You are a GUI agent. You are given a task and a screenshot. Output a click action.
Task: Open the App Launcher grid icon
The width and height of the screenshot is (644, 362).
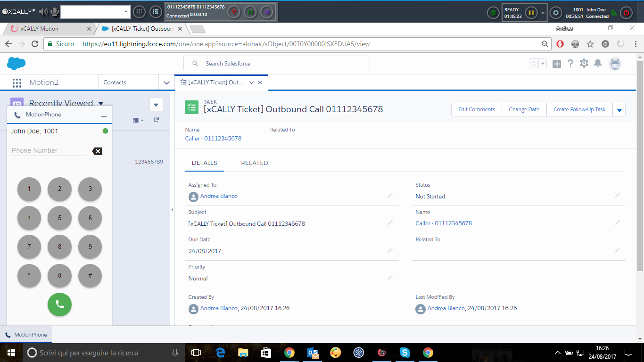(17, 82)
